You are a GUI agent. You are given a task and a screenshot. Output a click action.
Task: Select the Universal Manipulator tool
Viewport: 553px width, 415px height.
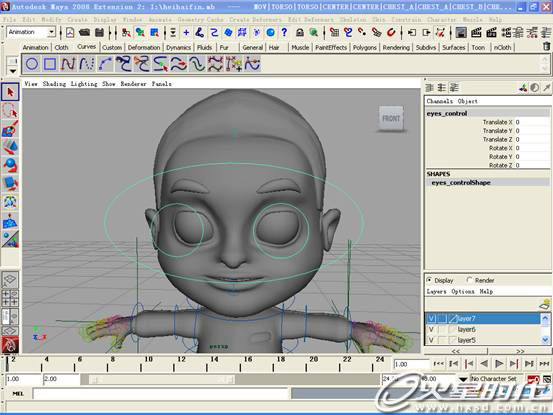click(x=10, y=202)
